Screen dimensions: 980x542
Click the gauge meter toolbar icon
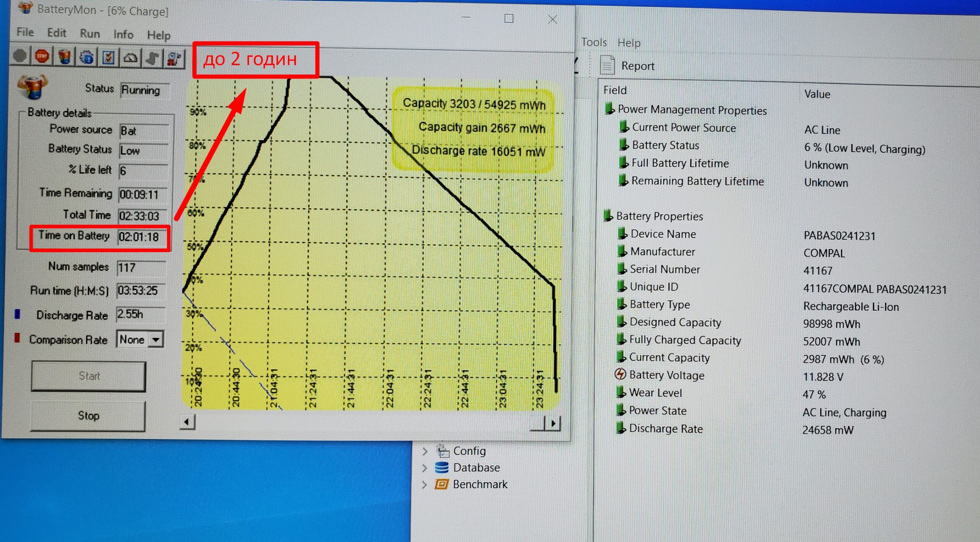(x=131, y=59)
